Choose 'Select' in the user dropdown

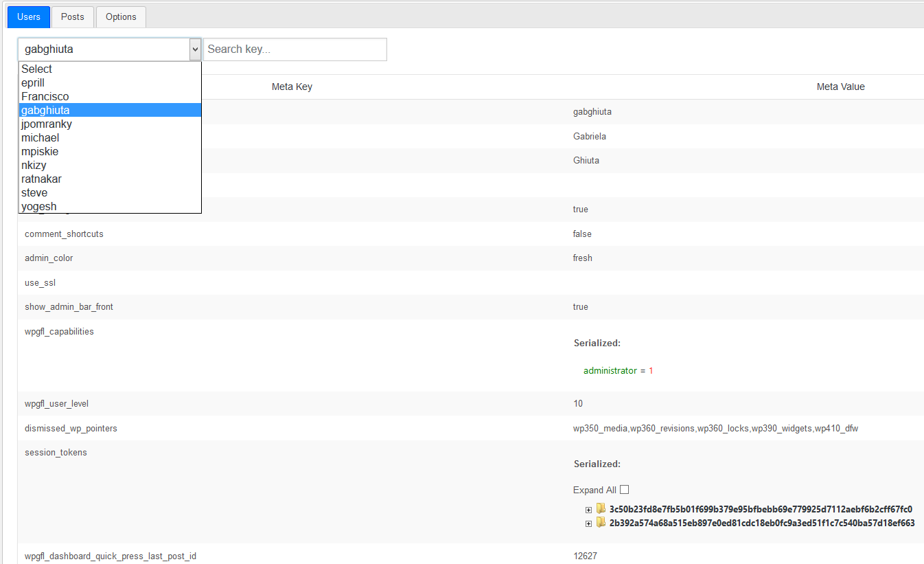click(110, 69)
